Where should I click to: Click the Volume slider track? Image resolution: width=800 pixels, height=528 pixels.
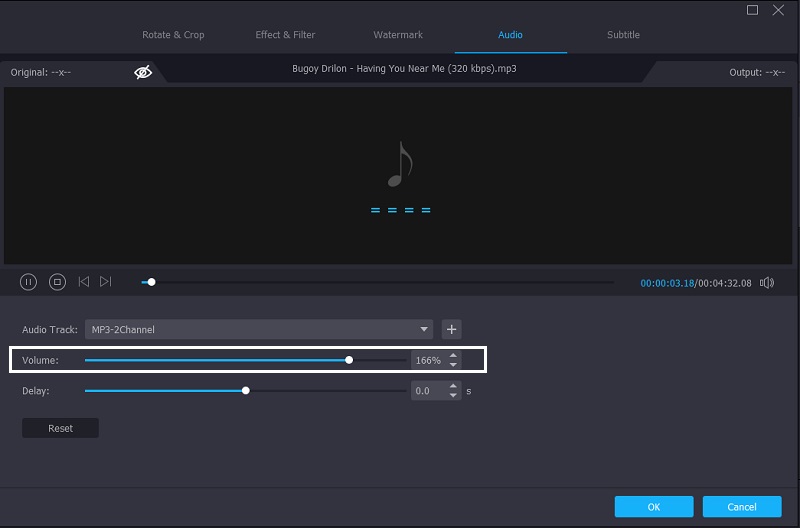(245, 360)
